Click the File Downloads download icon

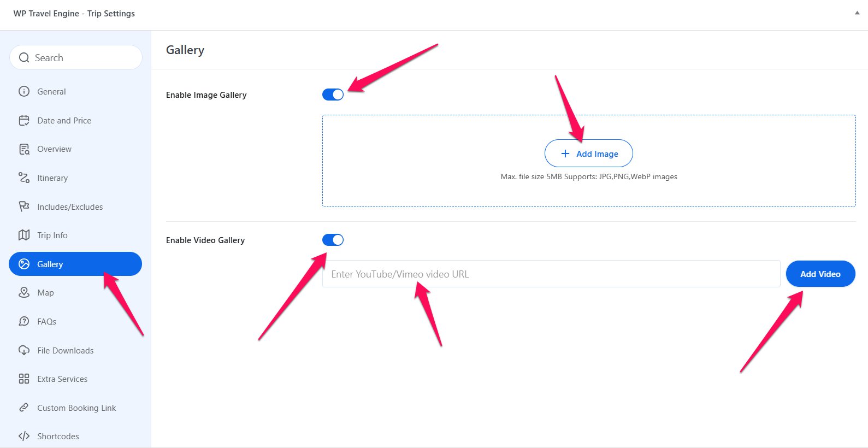click(x=24, y=350)
